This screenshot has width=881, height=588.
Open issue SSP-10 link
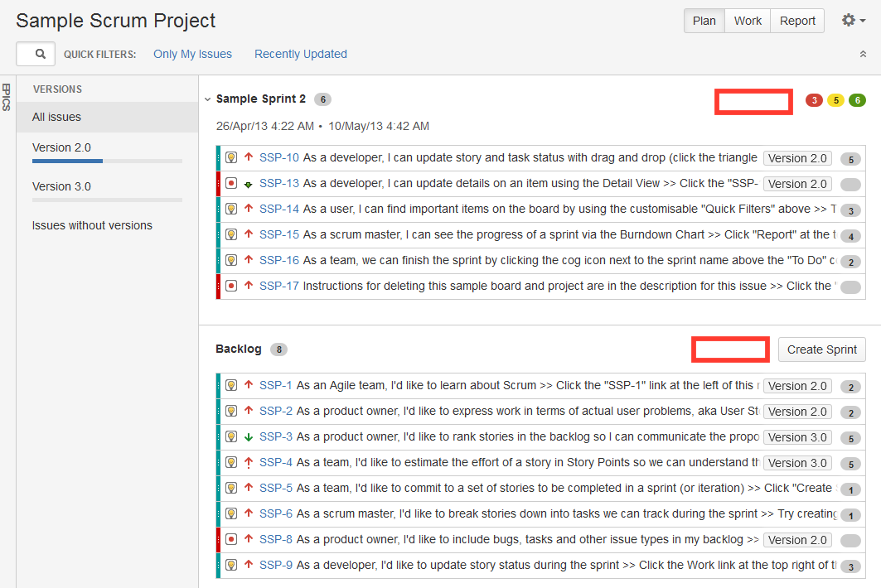click(279, 158)
